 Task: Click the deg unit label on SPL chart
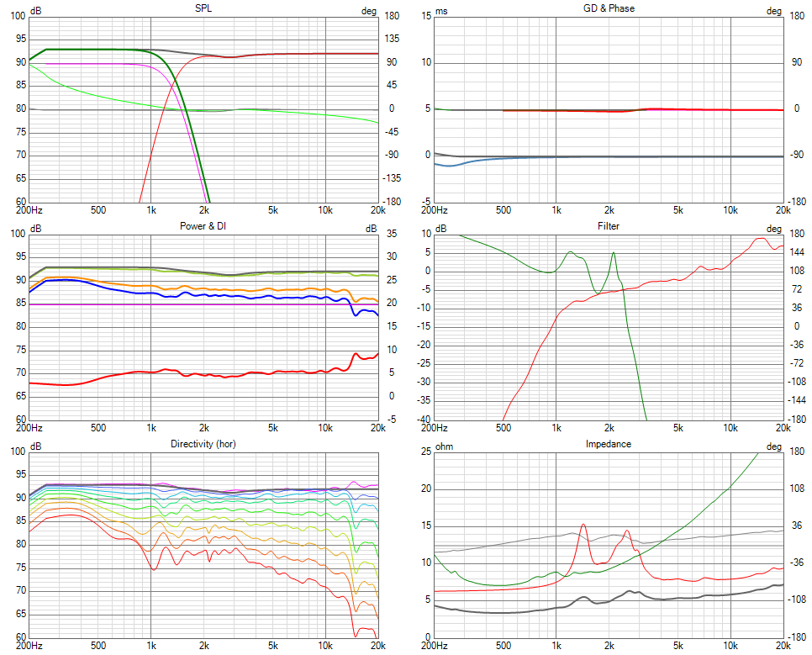pos(369,12)
